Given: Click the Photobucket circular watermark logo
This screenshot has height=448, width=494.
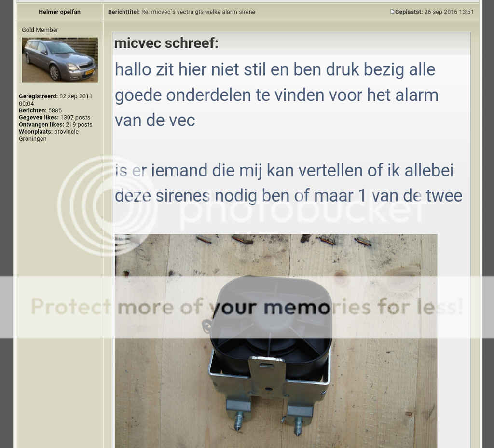Looking at the screenshot, I should 107,205.
